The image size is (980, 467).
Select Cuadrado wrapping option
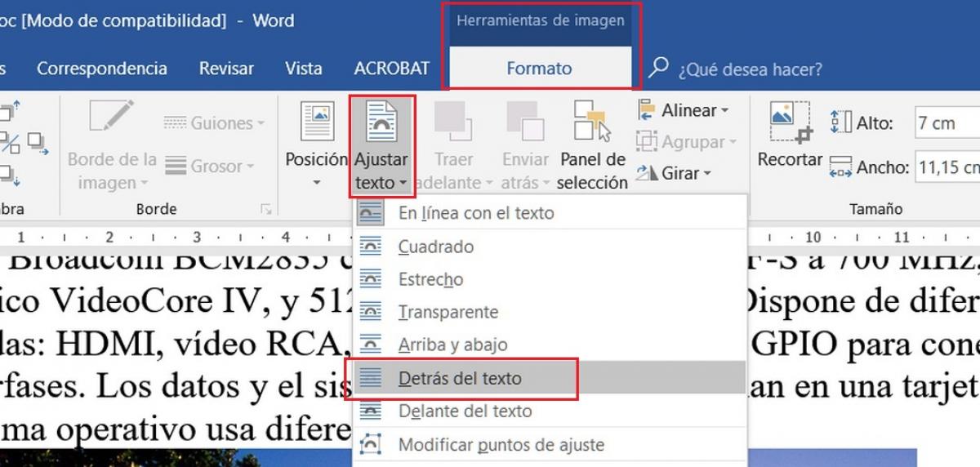551,247
